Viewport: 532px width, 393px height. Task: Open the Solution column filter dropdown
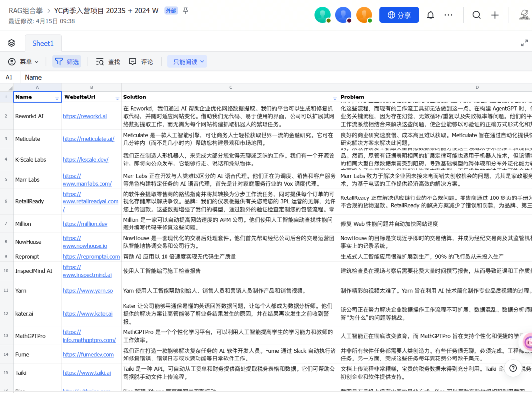pyautogui.click(x=334, y=98)
